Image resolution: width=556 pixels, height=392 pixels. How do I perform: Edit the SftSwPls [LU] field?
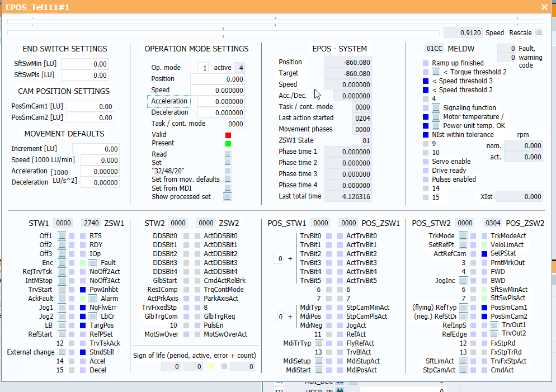click(x=84, y=75)
